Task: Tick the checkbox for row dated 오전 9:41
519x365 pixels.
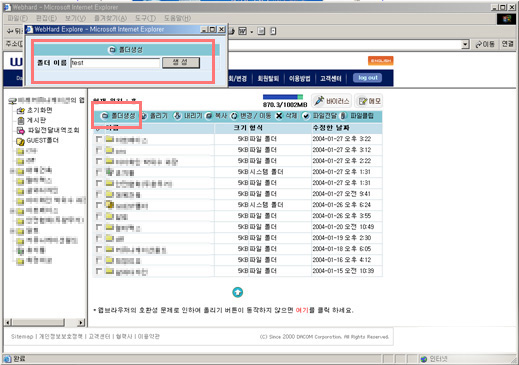Action: coord(99,194)
